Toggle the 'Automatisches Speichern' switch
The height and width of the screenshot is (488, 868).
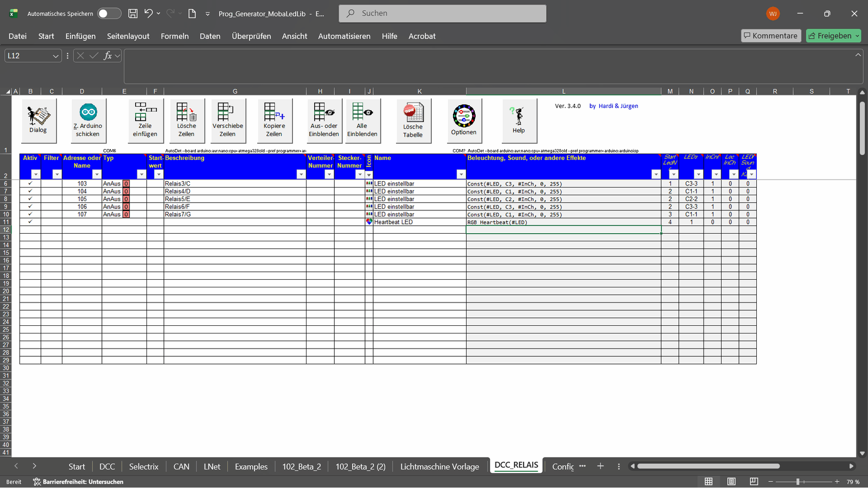[x=109, y=14]
